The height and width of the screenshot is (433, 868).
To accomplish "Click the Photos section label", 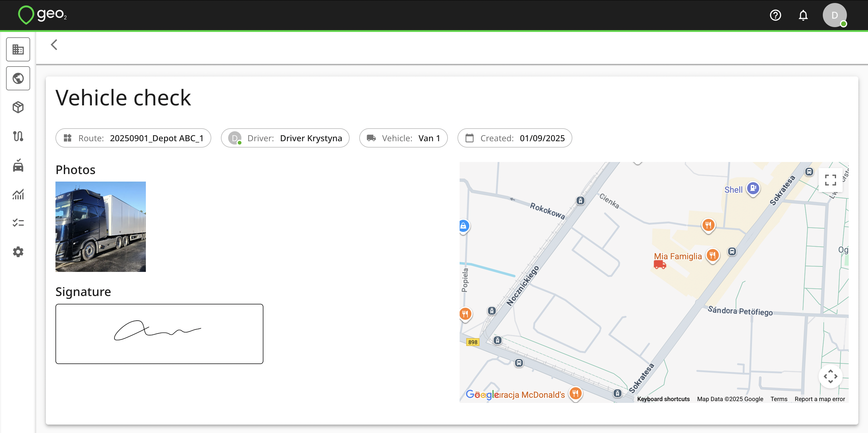I will coord(75,170).
